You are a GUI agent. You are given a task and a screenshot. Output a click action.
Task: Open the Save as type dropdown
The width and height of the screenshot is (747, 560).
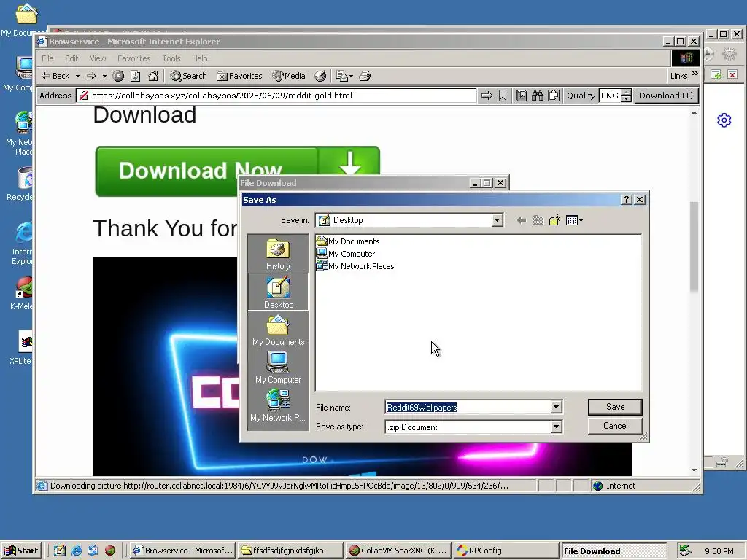pyautogui.click(x=556, y=427)
